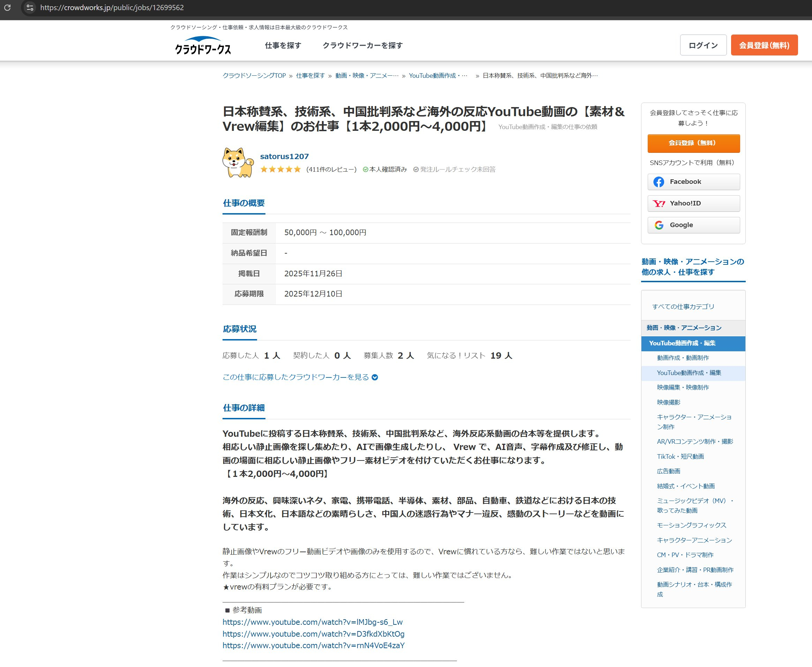Expand list of applied crowd workers
Screen dimensions: 812x667
point(300,377)
